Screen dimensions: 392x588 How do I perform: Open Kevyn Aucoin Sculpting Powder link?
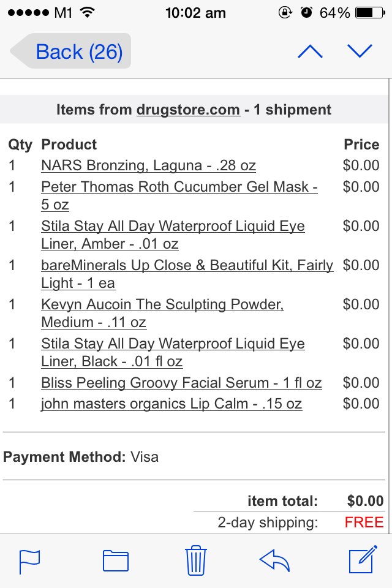tap(162, 304)
